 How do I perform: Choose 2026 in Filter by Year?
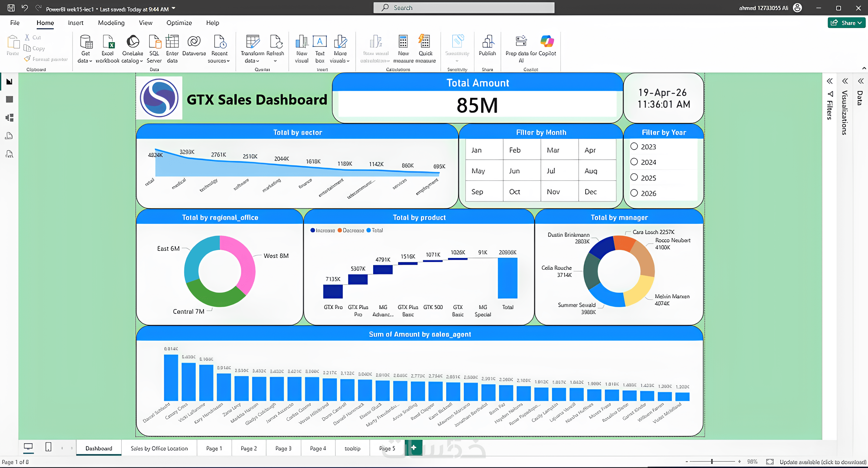click(634, 193)
